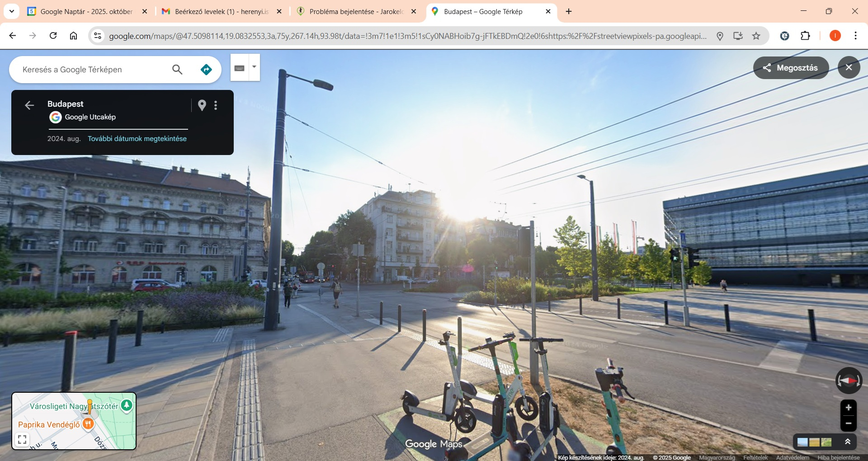Click the search magnifier icon

coord(177,70)
